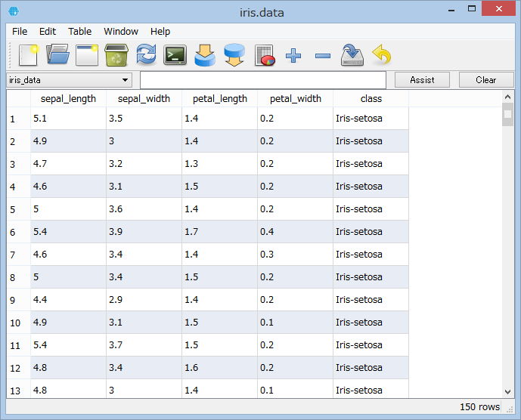Viewport: 521px width, 420px height.
Task: Open the Table menu
Action: point(79,32)
